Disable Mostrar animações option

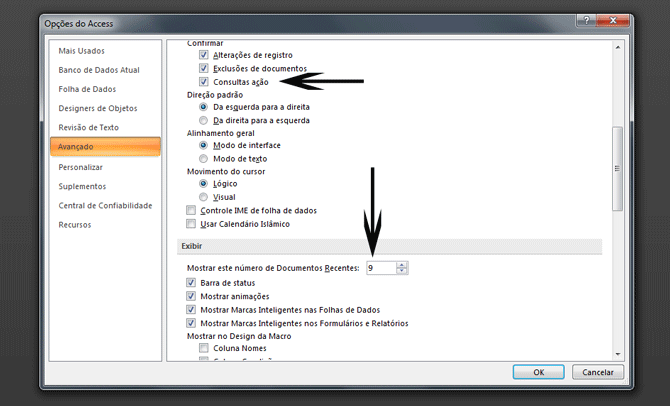(191, 296)
